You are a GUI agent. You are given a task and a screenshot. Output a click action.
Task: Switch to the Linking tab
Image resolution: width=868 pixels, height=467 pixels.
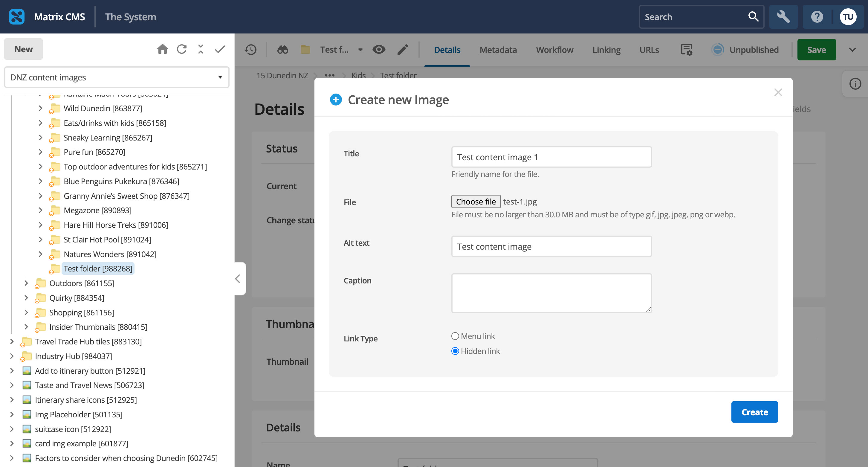606,50
